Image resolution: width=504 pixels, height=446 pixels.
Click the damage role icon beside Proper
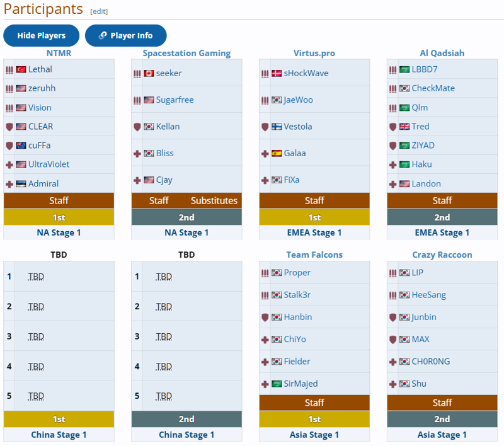265,273
